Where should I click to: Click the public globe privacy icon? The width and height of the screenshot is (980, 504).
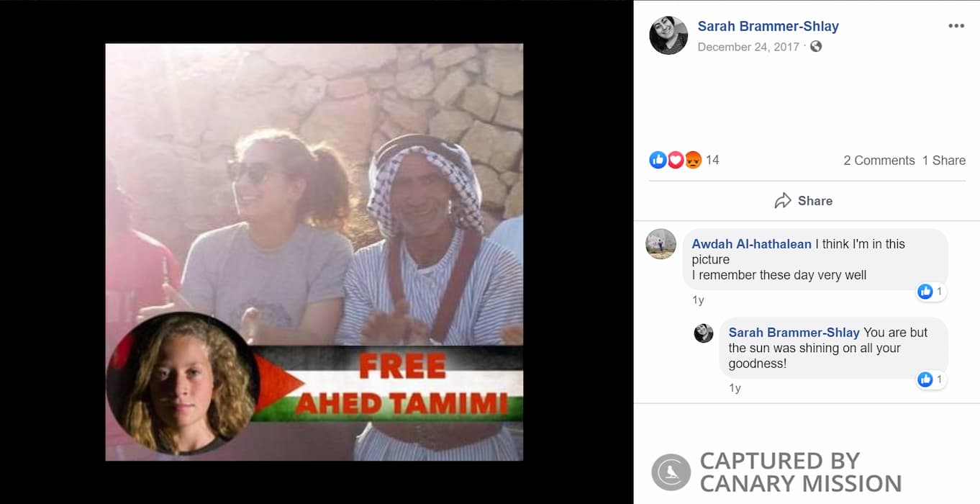[x=816, y=46]
